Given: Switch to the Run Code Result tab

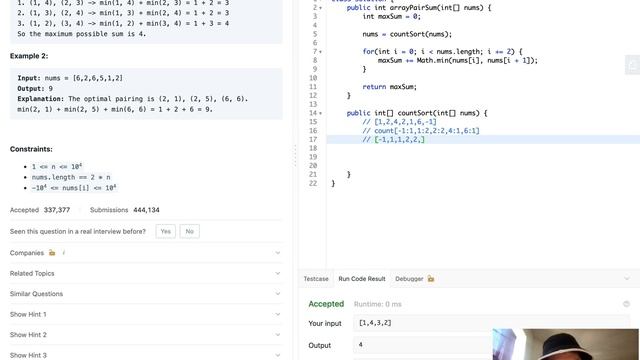Looking at the screenshot, I should 362,279.
